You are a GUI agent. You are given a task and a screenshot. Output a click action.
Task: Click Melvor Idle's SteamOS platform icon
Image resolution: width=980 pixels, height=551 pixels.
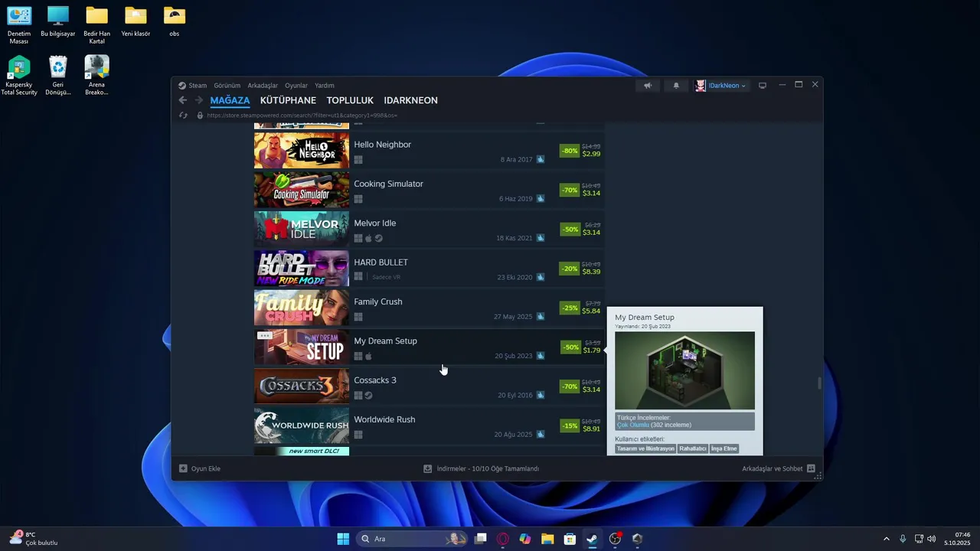(378, 239)
